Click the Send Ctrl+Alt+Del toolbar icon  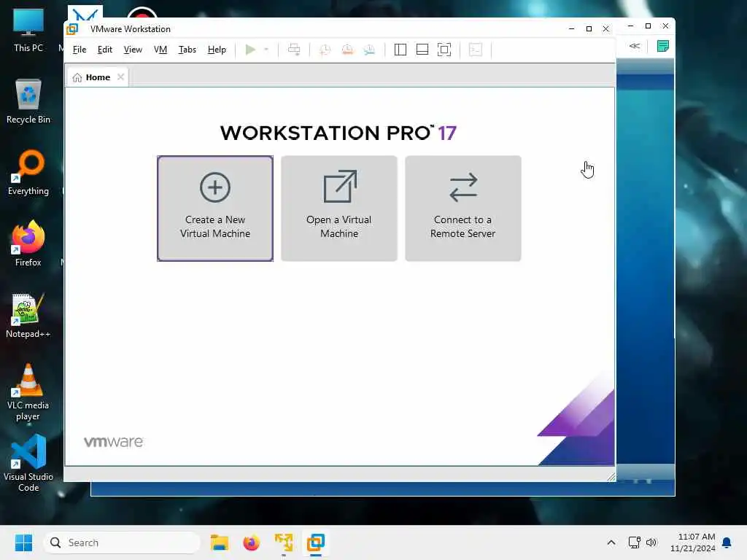pos(295,50)
